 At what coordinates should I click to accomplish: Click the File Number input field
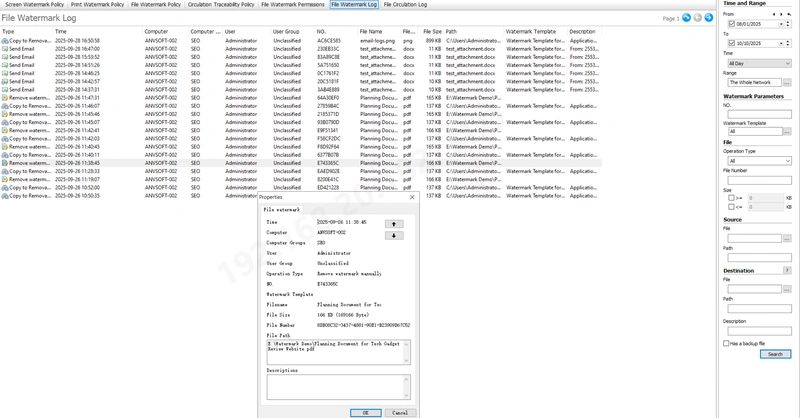[x=759, y=180]
